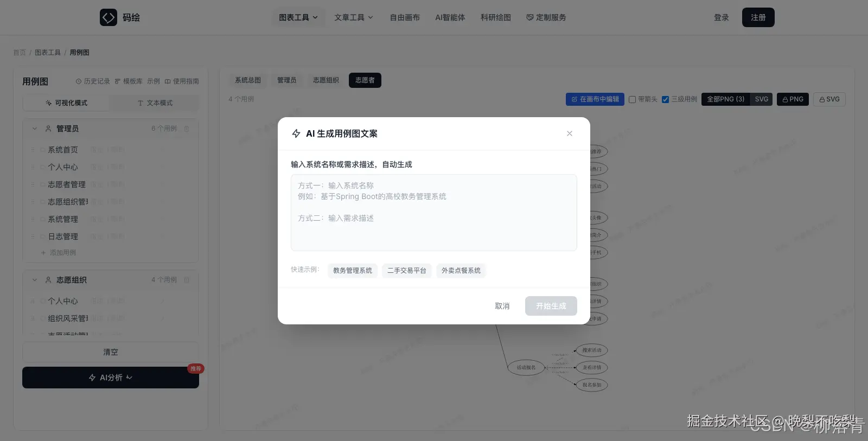Open the 模板库 template library
This screenshot has width=868, height=441.
tap(129, 81)
